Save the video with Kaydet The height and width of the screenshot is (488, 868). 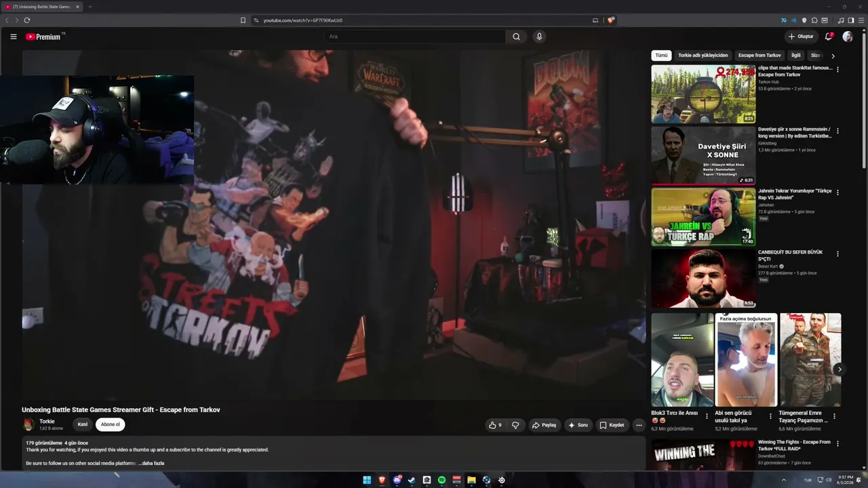tap(612, 425)
